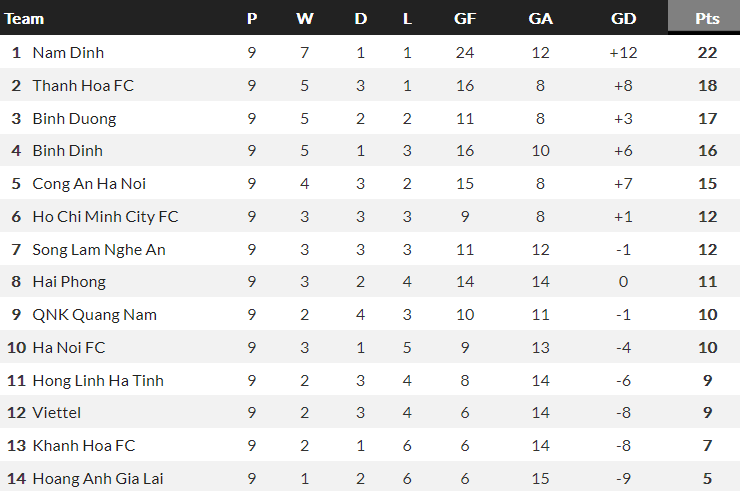The height and width of the screenshot is (491, 740).
Task: Click the W column header
Action: (305, 18)
